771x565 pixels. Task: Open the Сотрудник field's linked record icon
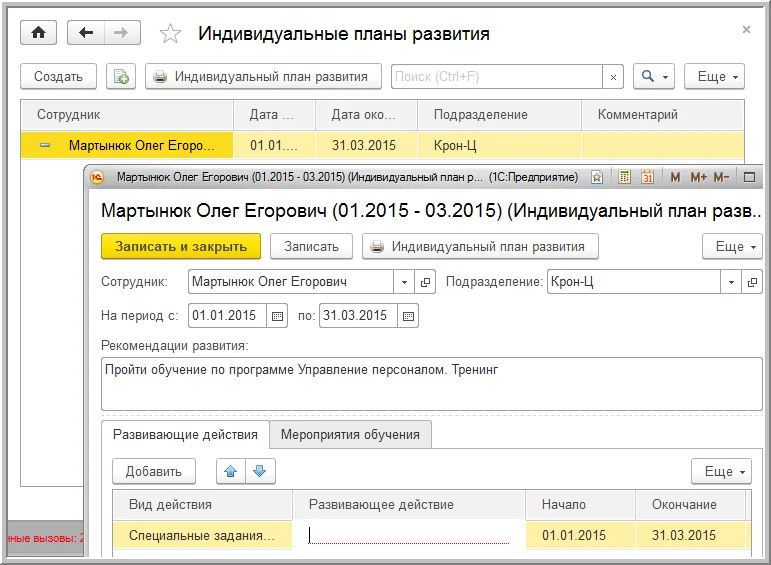(x=426, y=283)
